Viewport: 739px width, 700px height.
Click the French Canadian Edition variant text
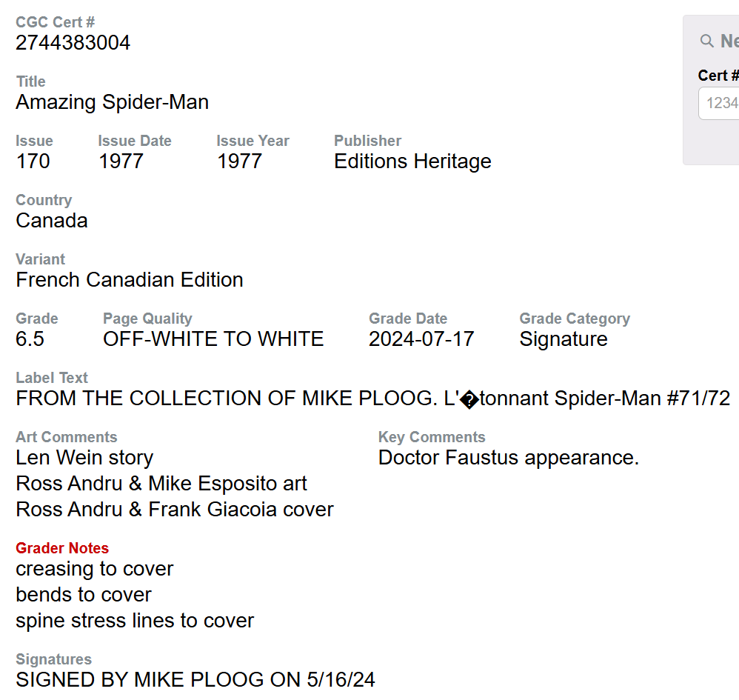coord(130,280)
